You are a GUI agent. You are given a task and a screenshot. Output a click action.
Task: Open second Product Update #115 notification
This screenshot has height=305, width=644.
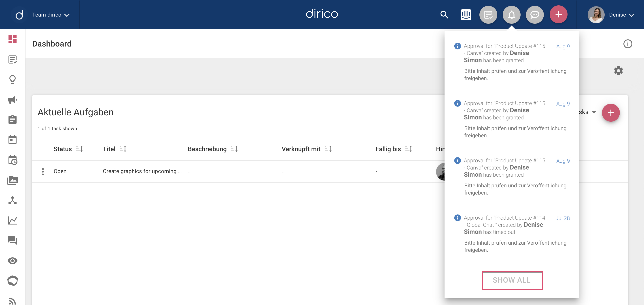point(511,119)
